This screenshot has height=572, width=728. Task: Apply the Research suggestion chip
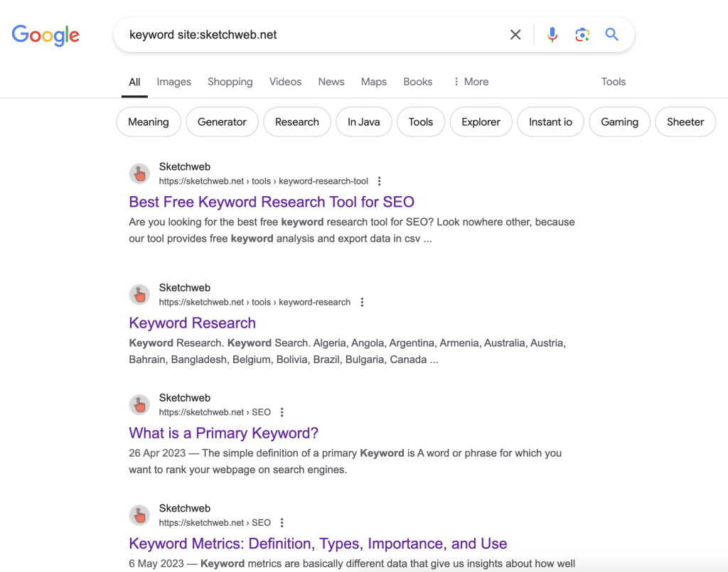pyautogui.click(x=297, y=122)
